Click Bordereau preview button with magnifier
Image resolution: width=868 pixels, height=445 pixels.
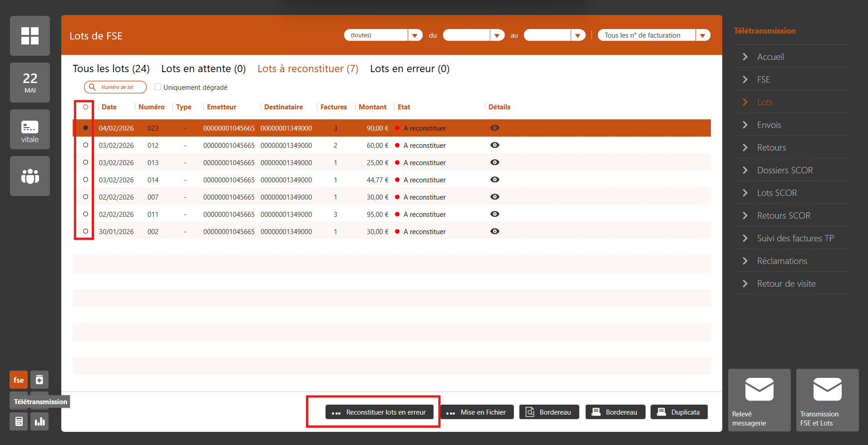coord(549,412)
